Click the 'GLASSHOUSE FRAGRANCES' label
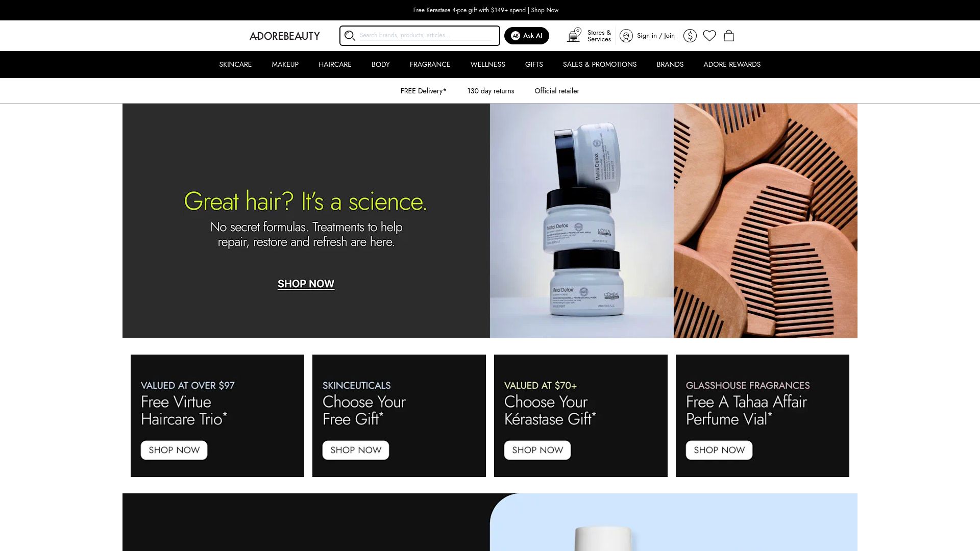Image resolution: width=980 pixels, height=551 pixels. point(748,385)
